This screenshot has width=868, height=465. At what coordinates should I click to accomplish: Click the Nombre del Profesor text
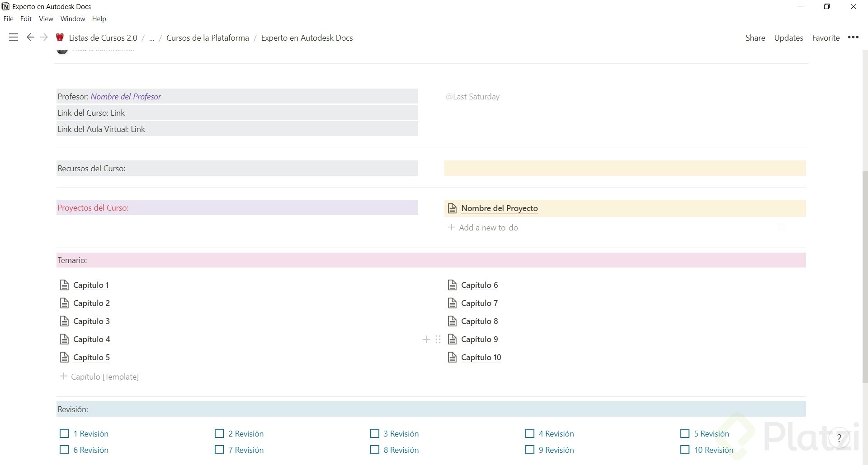tap(126, 97)
